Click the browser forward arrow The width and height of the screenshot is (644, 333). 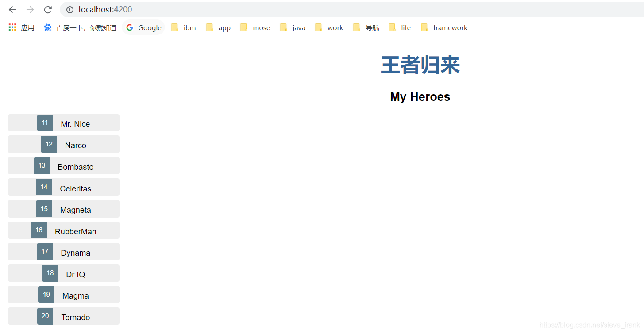point(30,10)
